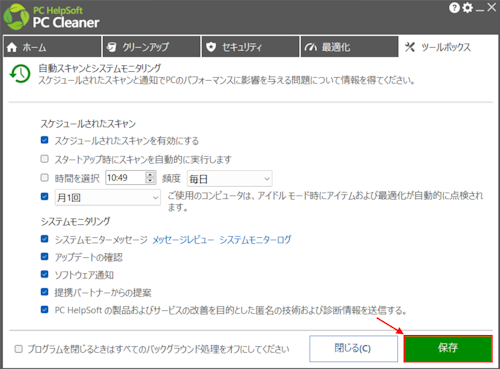This screenshot has height=369, width=500.
Task: Check プログラムを閉じるときはすべてのバックグラウンド処理をオフ option
Action: 18,349
